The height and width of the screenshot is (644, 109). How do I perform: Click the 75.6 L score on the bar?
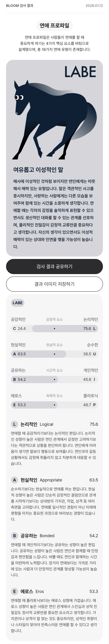click(89, 329)
